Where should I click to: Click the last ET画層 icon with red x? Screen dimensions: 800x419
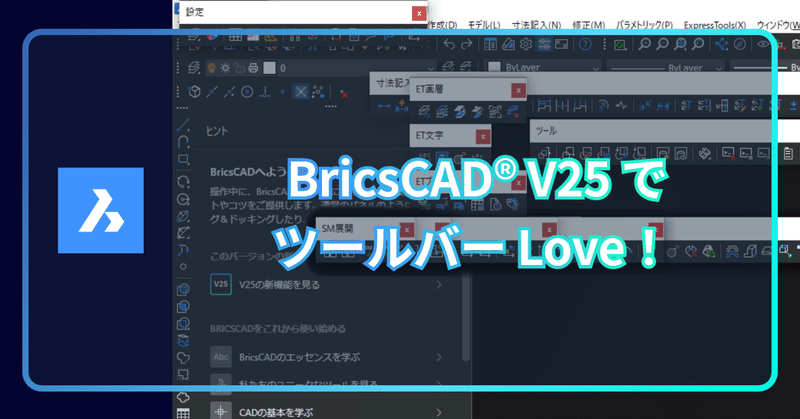[513, 111]
